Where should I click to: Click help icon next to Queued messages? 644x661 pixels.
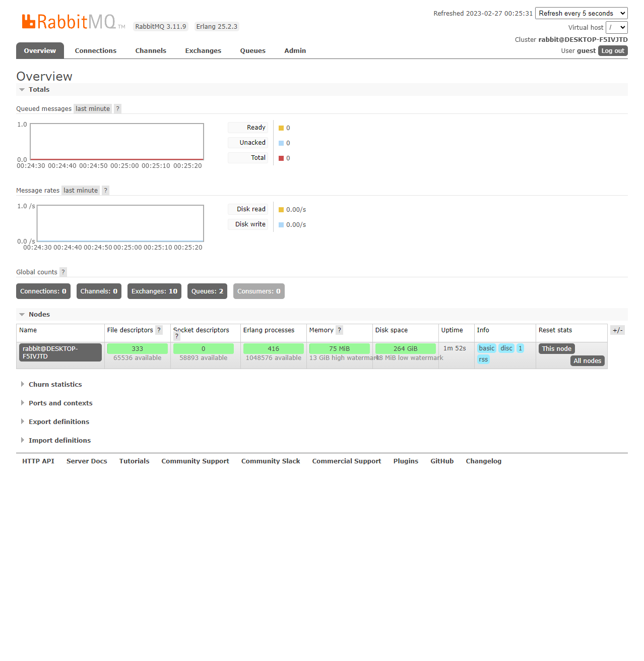coord(117,109)
